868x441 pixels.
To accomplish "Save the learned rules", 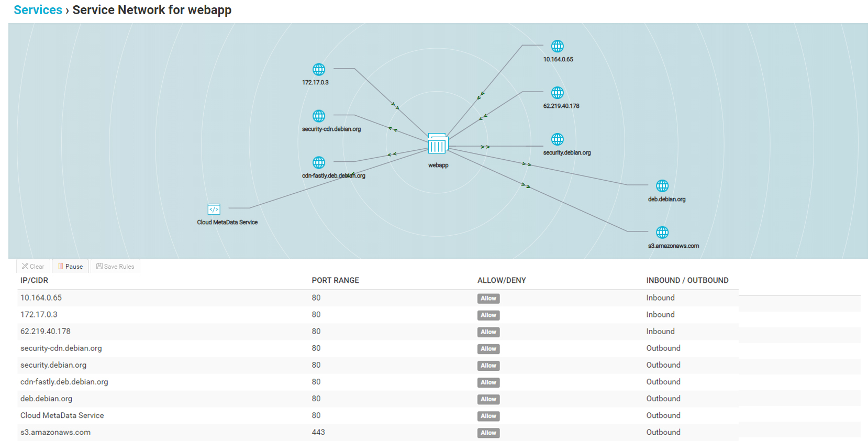I will (115, 266).
